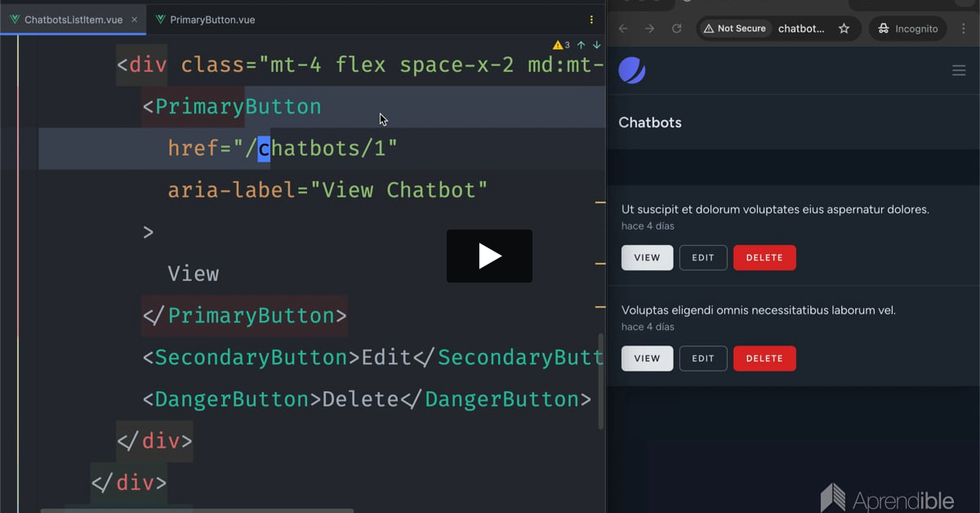Click the opening PrimaryButton tag

[x=232, y=107]
